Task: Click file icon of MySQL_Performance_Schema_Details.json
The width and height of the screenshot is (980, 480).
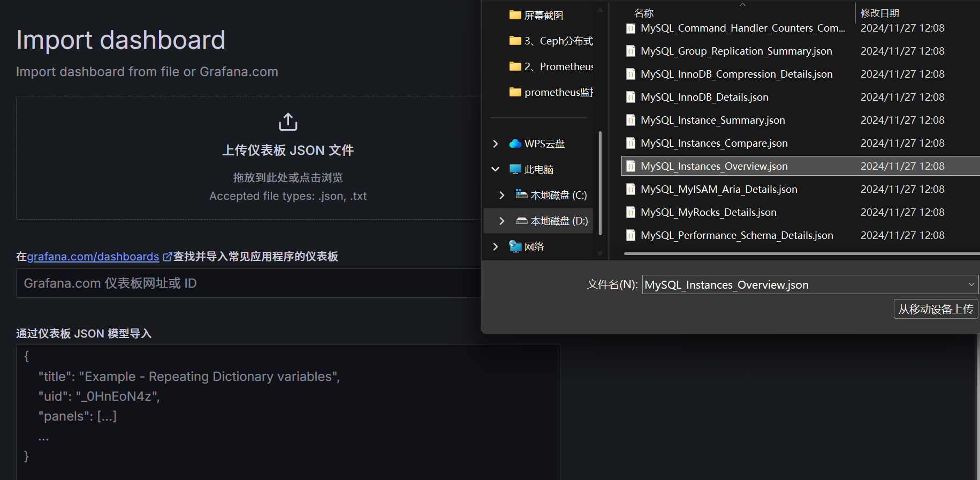Action: tap(631, 236)
